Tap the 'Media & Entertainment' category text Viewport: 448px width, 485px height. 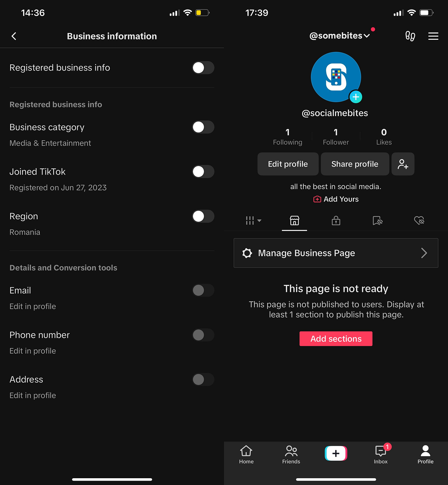coord(50,143)
